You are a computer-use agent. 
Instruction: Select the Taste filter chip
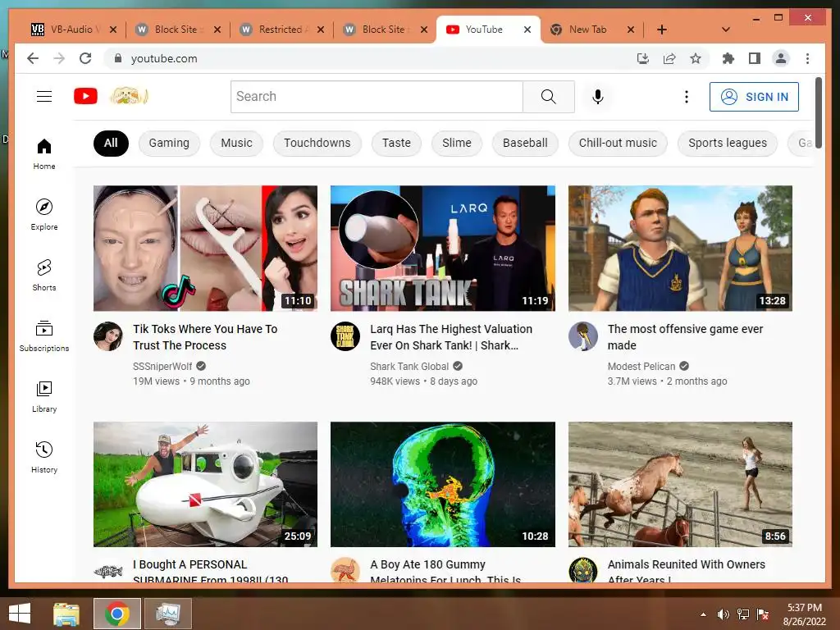pyautogui.click(x=396, y=143)
